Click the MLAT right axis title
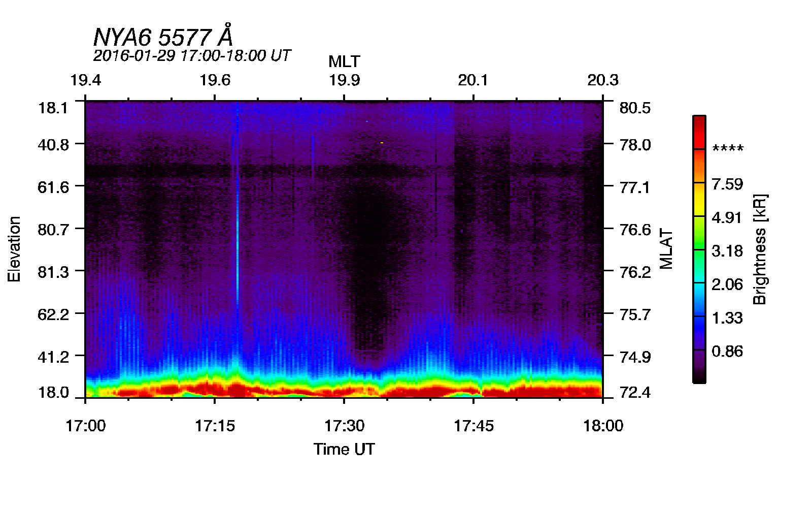 click(666, 249)
